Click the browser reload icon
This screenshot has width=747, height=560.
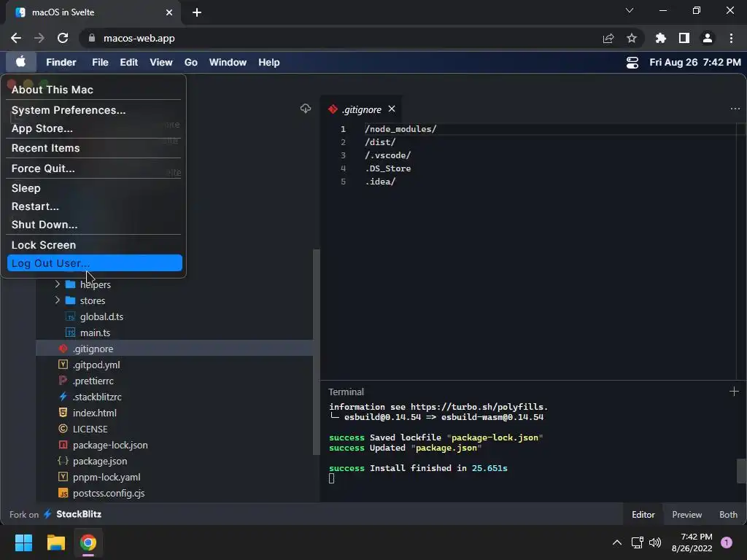click(x=63, y=38)
